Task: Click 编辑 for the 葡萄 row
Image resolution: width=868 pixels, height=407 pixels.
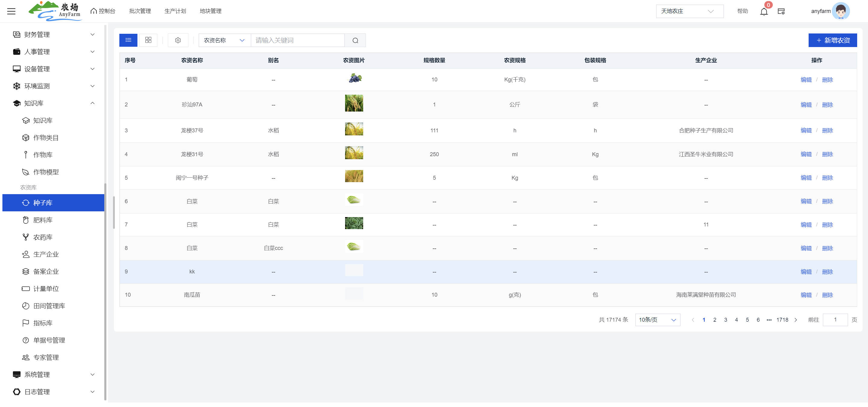Action: click(x=806, y=80)
